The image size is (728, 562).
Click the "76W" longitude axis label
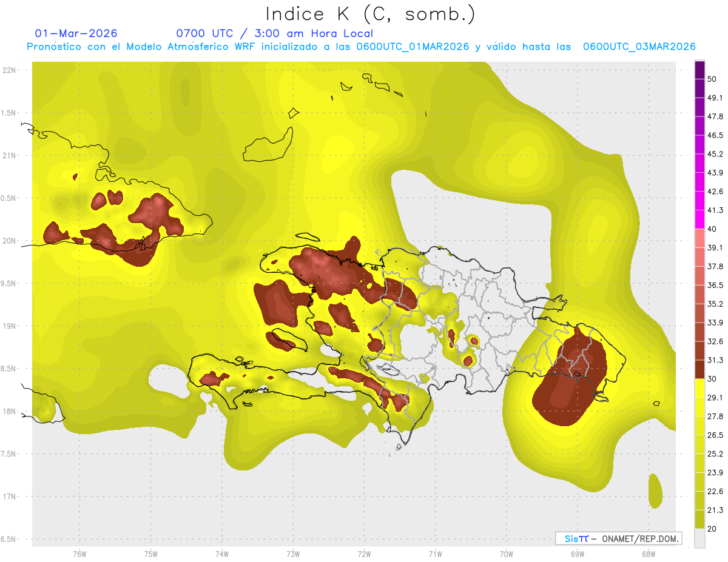click(79, 554)
